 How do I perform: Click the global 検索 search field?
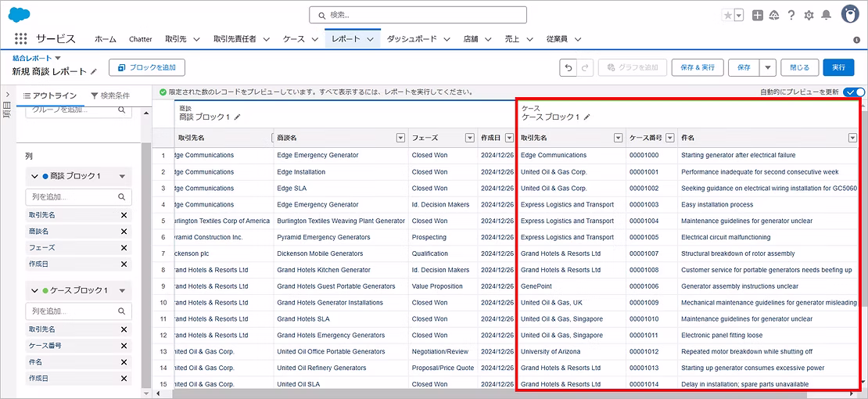[x=418, y=15]
